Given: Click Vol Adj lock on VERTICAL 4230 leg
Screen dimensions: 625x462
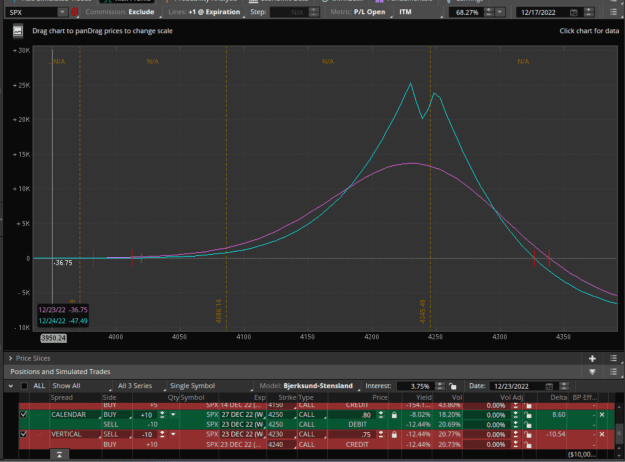Looking at the screenshot, I should click(x=528, y=434).
